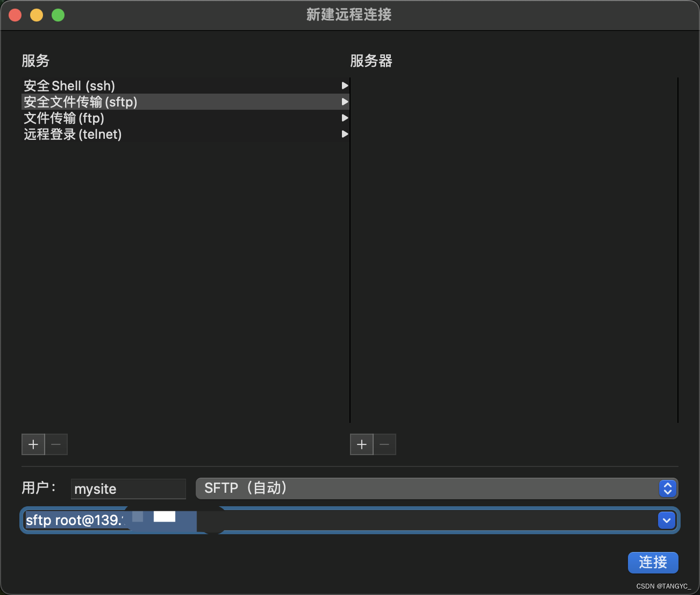This screenshot has width=700, height=595.
Task: Open the command history dropdown arrow
Action: click(667, 520)
